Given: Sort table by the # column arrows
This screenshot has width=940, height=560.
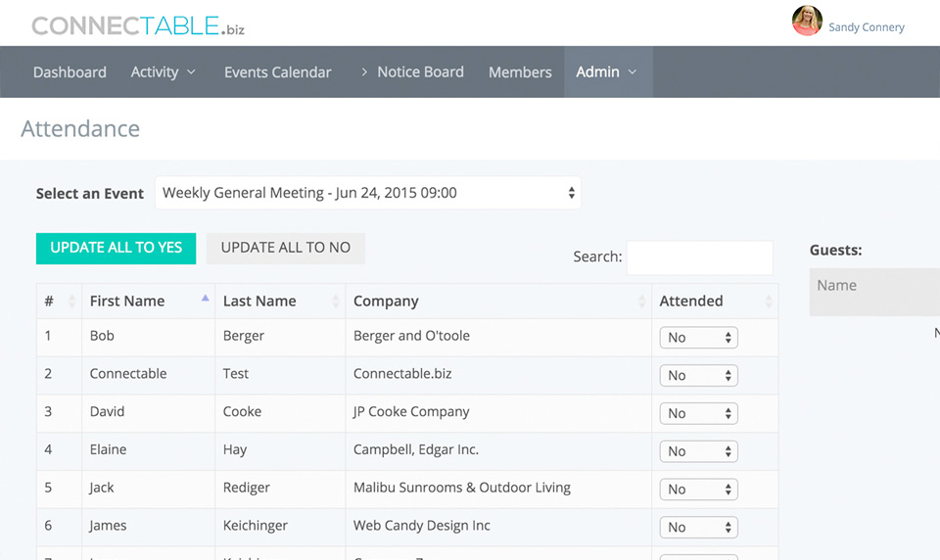Looking at the screenshot, I should [71, 302].
